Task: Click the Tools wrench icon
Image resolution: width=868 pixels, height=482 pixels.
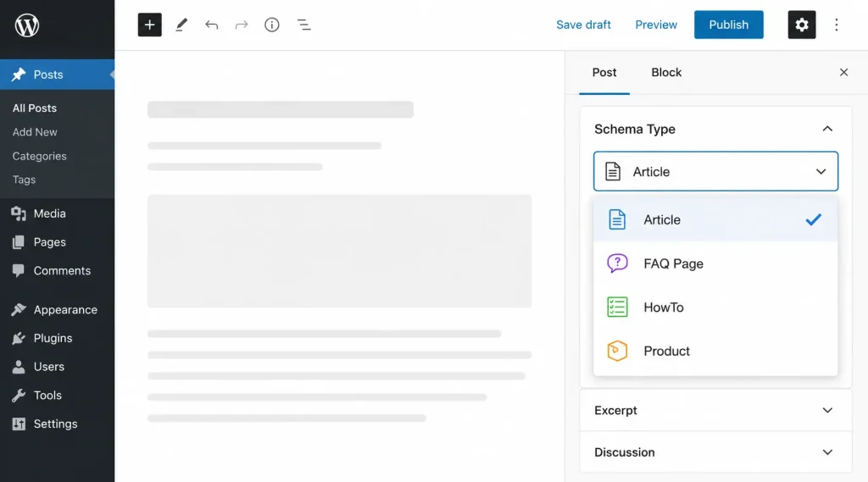Action: (x=19, y=395)
